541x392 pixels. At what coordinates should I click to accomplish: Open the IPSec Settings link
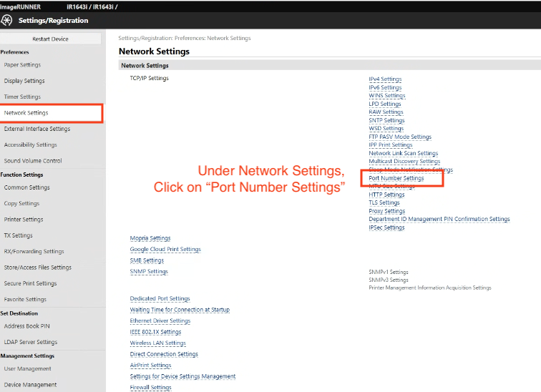[386, 227]
